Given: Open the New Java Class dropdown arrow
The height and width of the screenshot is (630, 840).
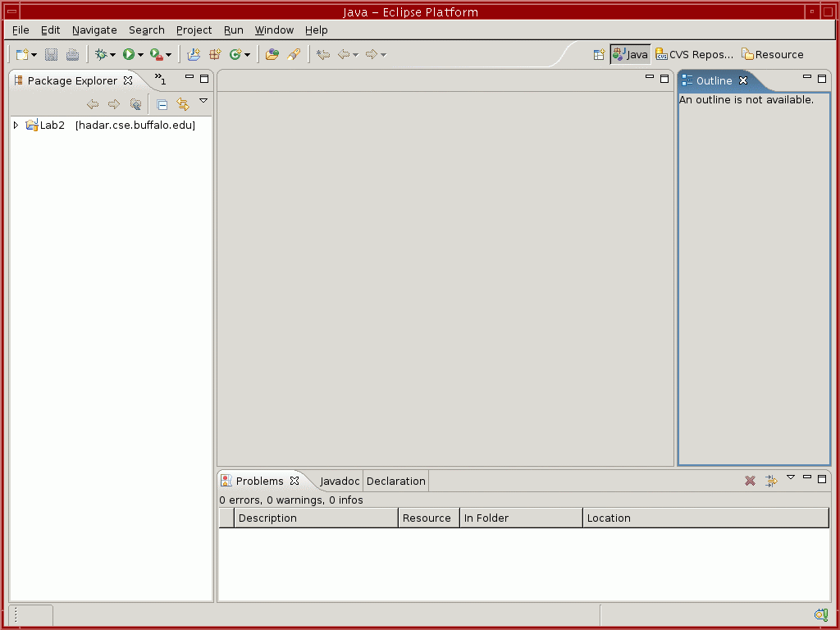Looking at the screenshot, I should (247, 55).
